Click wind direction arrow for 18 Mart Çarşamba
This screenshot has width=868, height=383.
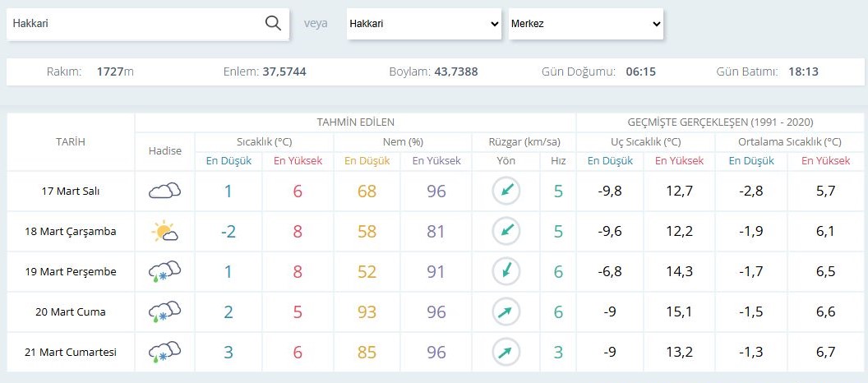tap(506, 232)
